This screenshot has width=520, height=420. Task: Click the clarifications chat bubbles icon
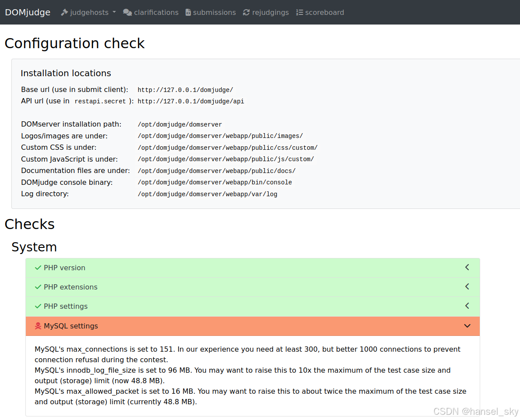click(x=127, y=12)
